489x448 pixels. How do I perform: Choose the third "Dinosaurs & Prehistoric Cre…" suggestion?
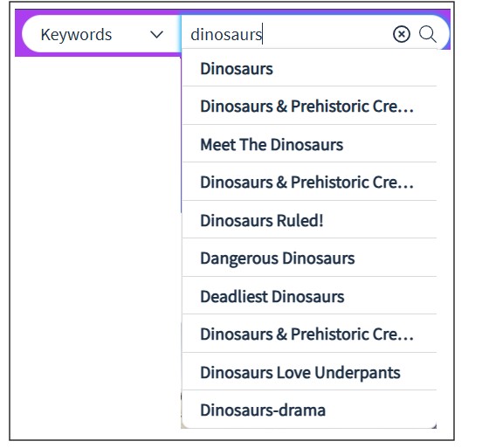point(309,334)
